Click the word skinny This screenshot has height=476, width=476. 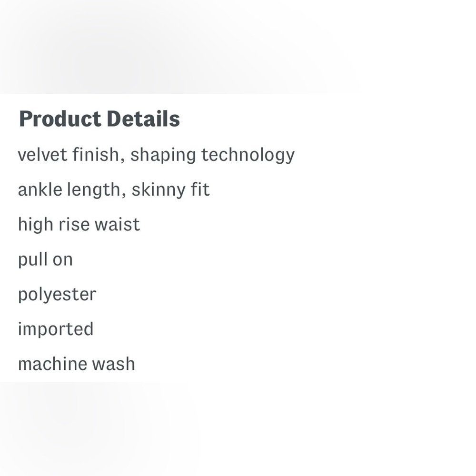pyautogui.click(x=159, y=190)
